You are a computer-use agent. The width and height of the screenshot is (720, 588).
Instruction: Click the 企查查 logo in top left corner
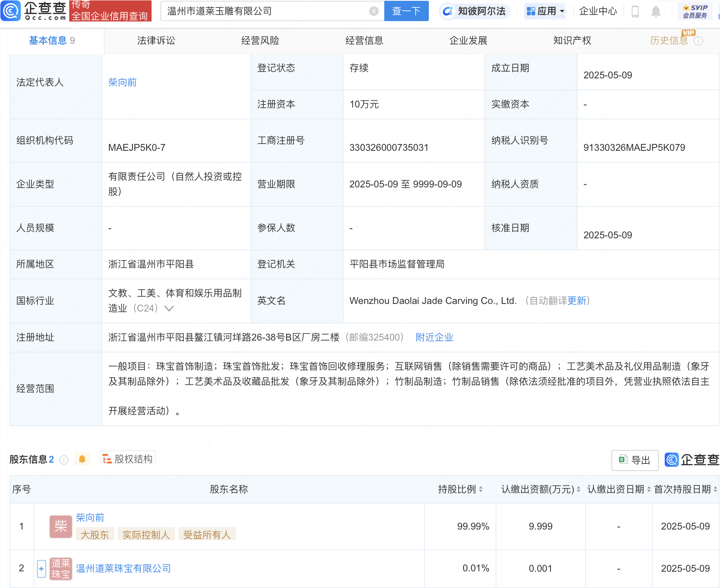(34, 11)
